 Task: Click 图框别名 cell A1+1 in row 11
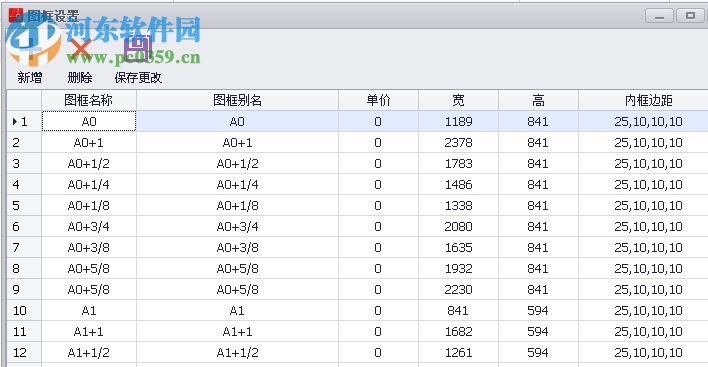click(237, 331)
